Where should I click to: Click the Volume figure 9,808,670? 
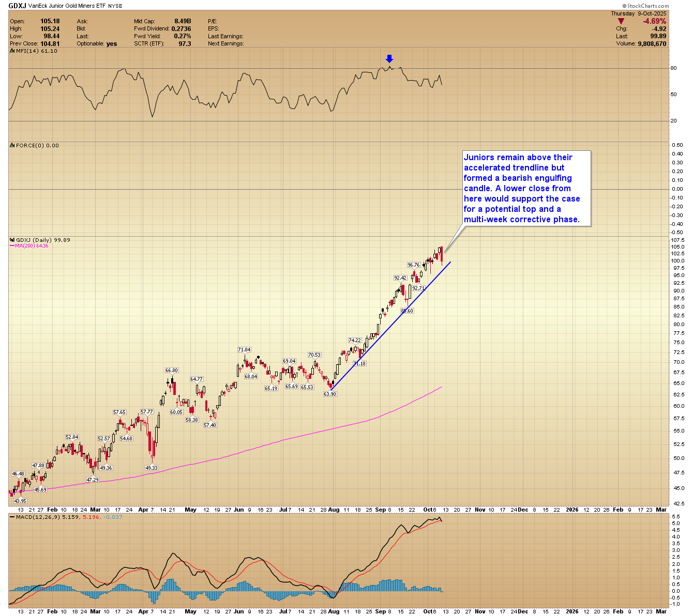click(x=652, y=44)
